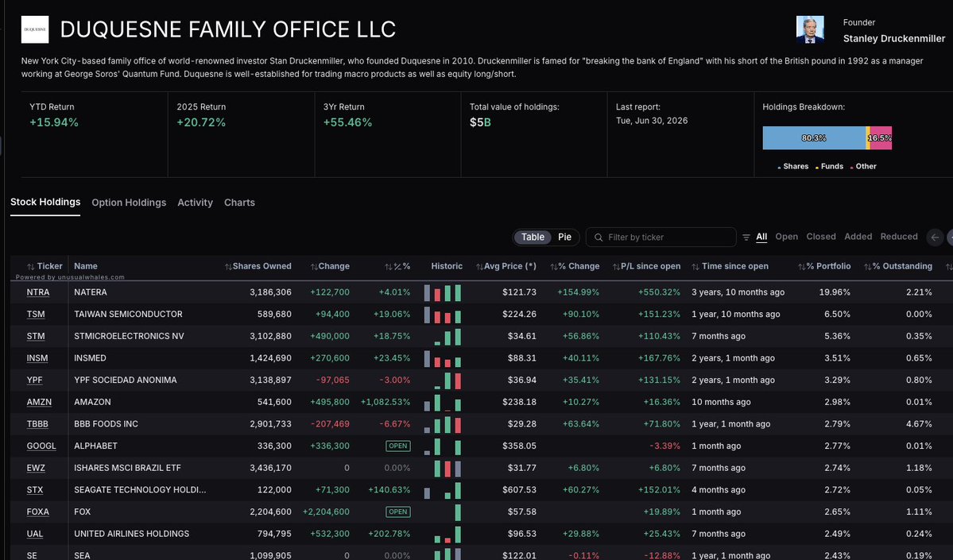
Task: Click the 19.96% portfolio value for NATERA
Action: (x=835, y=293)
